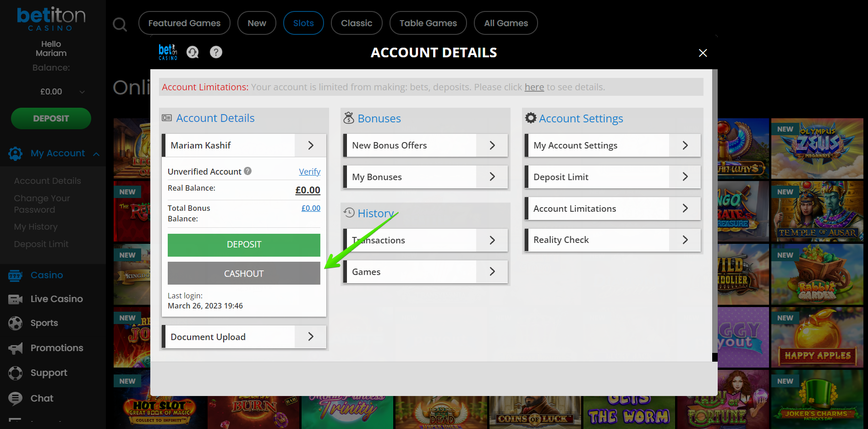868x429 pixels.
Task: Open the Mariam Kashif row arrow
Action: [x=311, y=145]
